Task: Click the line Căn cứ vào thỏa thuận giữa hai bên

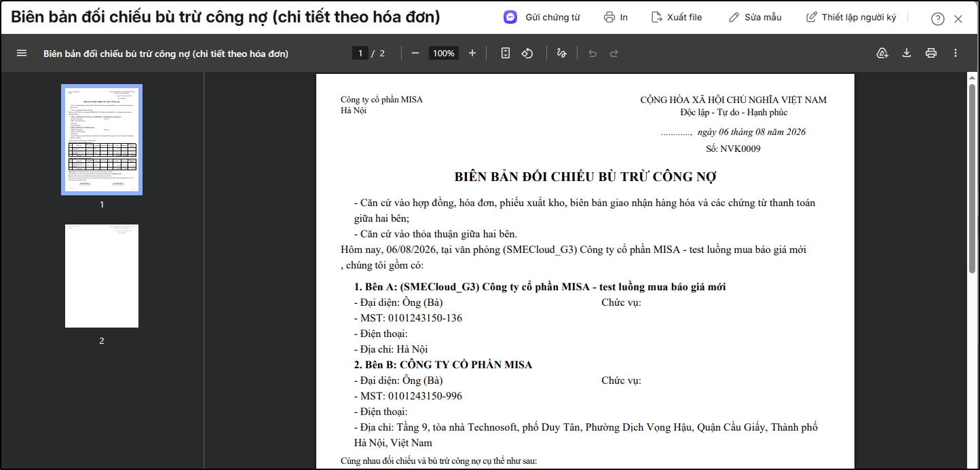Action: [435, 234]
